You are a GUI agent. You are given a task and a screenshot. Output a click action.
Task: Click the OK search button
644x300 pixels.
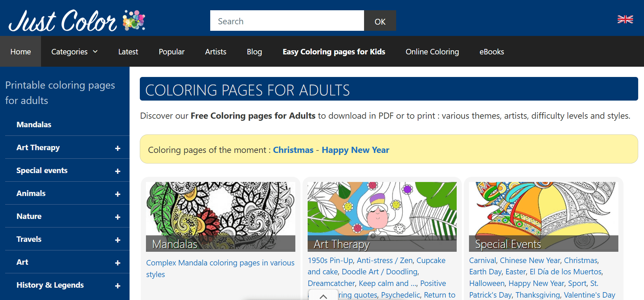coord(380,21)
